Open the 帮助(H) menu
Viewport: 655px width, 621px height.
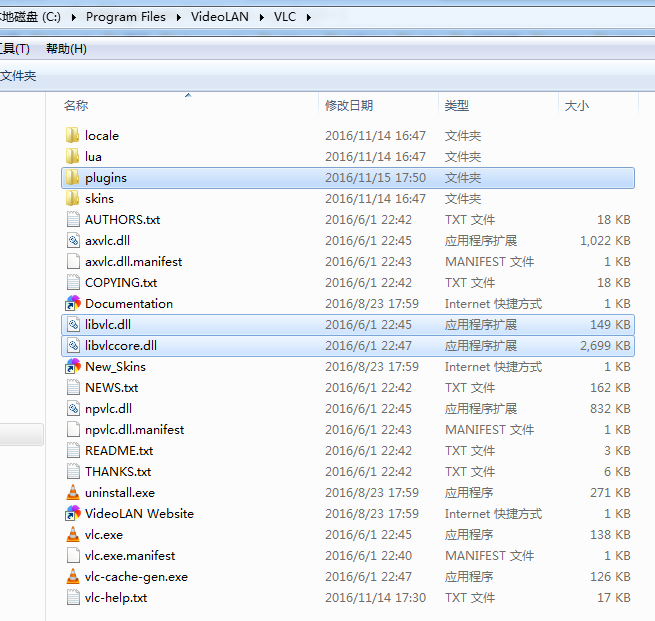point(66,49)
